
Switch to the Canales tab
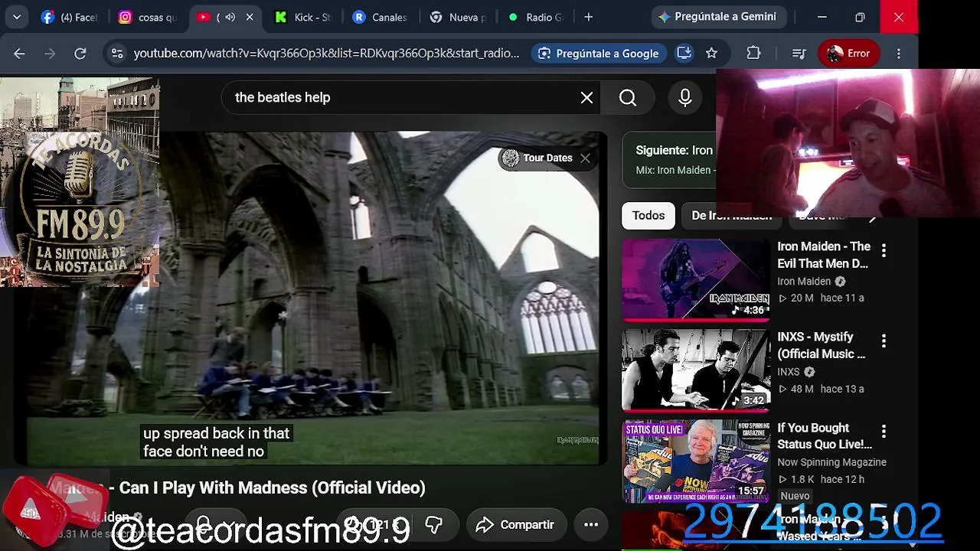pyautogui.click(x=380, y=17)
